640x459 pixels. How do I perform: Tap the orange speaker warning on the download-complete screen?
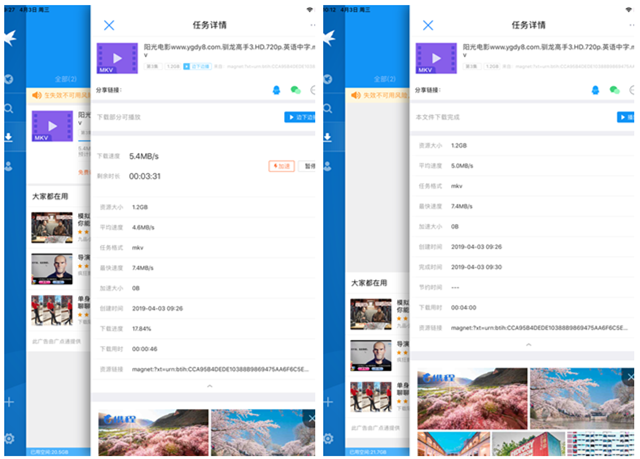(356, 95)
